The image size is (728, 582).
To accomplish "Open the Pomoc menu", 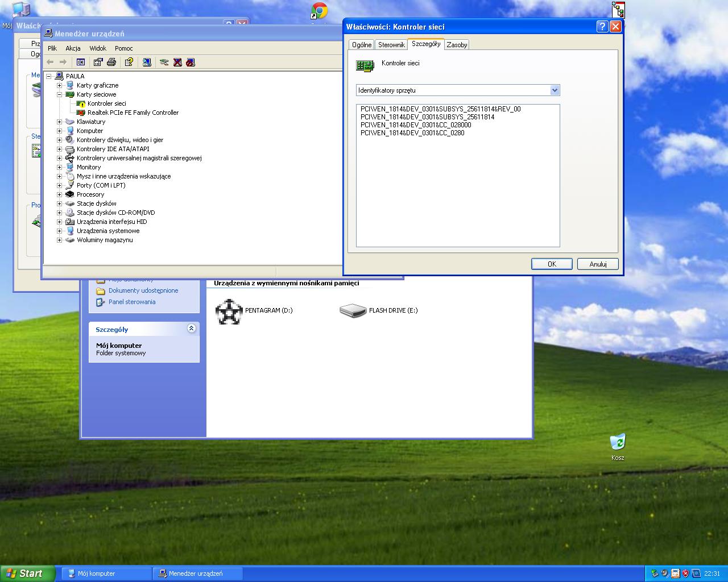I will tap(124, 48).
